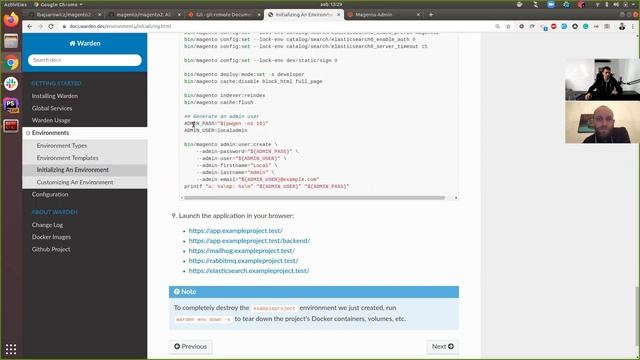Open Installing Warden docs page

pyautogui.click(x=55, y=96)
